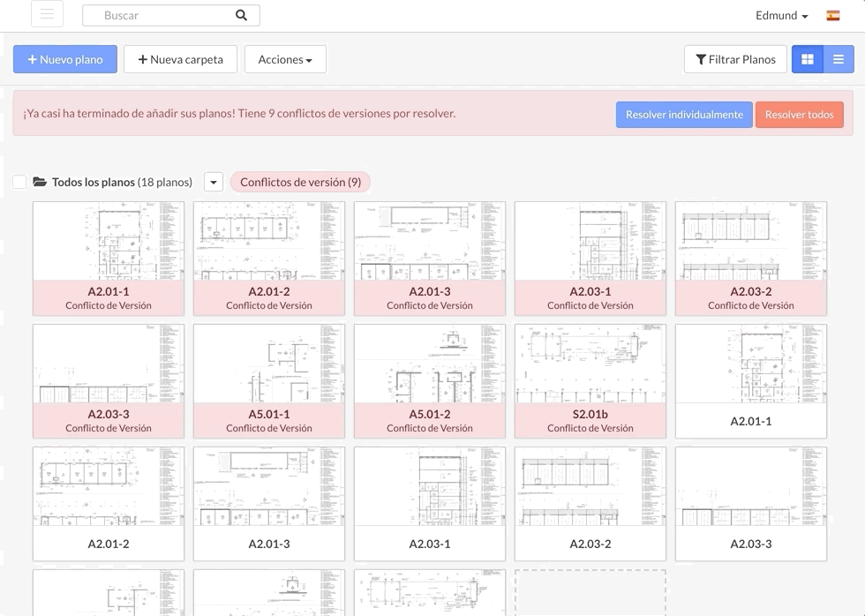
Task: Tick the Todos los planos checkbox
Action: [x=19, y=182]
